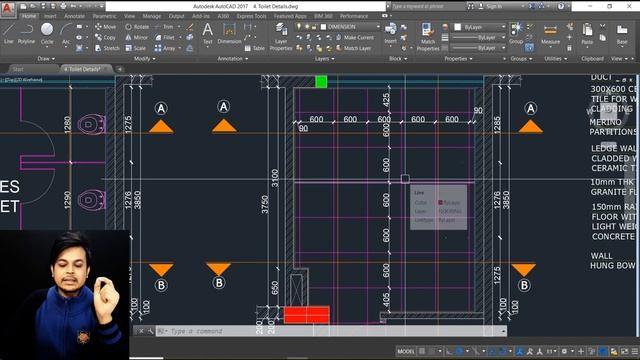Select the Polyline tool

(26, 33)
